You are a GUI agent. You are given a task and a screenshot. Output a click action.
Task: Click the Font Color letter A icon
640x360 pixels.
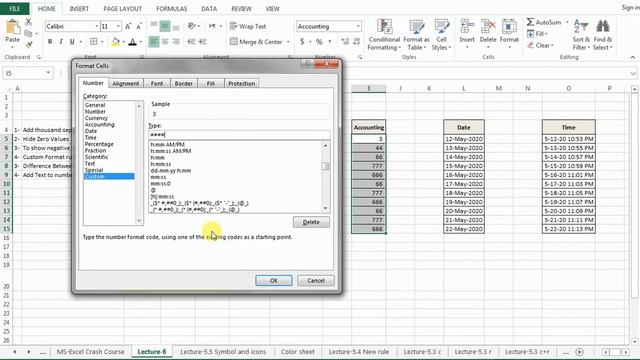point(133,42)
